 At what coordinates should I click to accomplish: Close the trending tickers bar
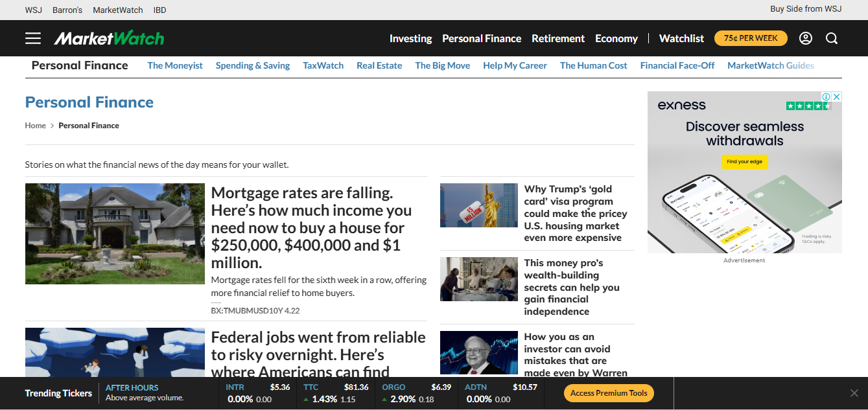(x=854, y=393)
